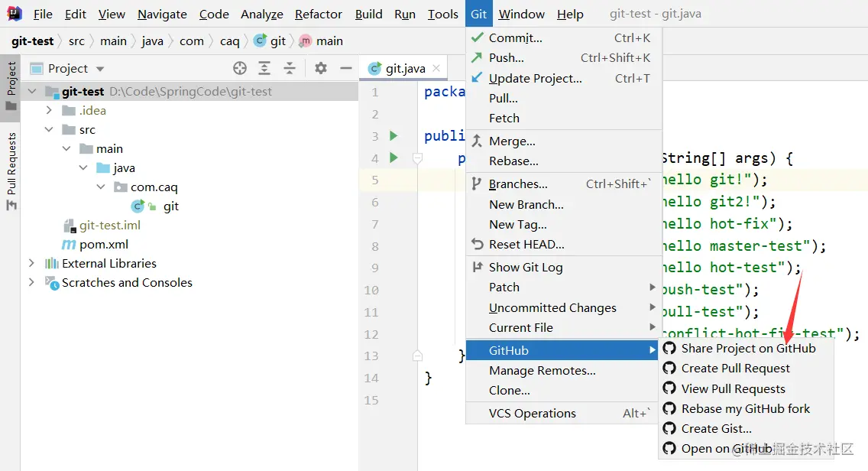Choose New Branch in Git menu

tap(564, 204)
